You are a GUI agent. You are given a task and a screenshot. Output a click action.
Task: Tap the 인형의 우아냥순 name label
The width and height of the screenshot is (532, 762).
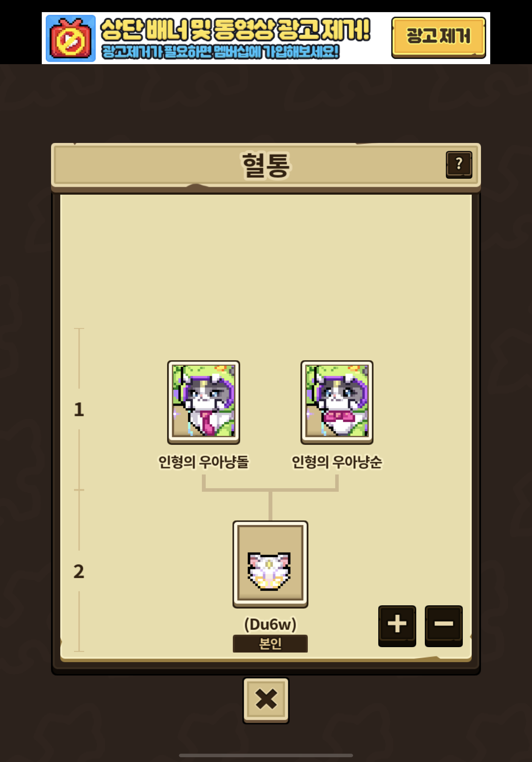click(336, 462)
